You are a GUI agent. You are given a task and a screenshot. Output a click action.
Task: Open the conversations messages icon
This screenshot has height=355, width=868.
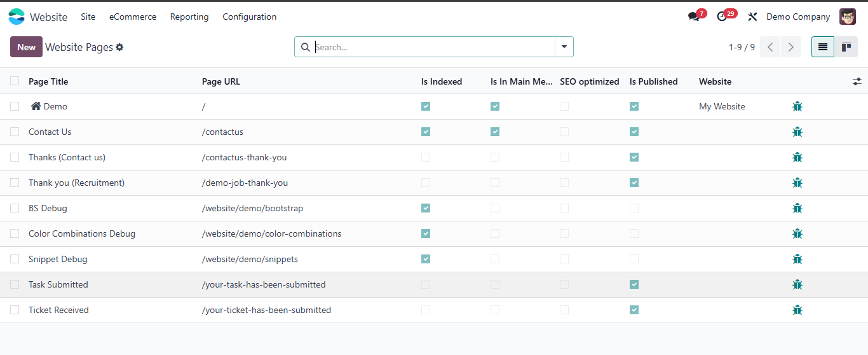693,17
